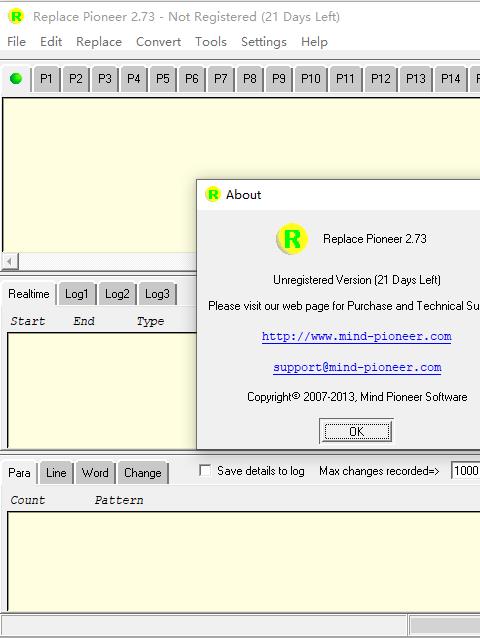
Task: Click the Count column header
Action: (28, 500)
